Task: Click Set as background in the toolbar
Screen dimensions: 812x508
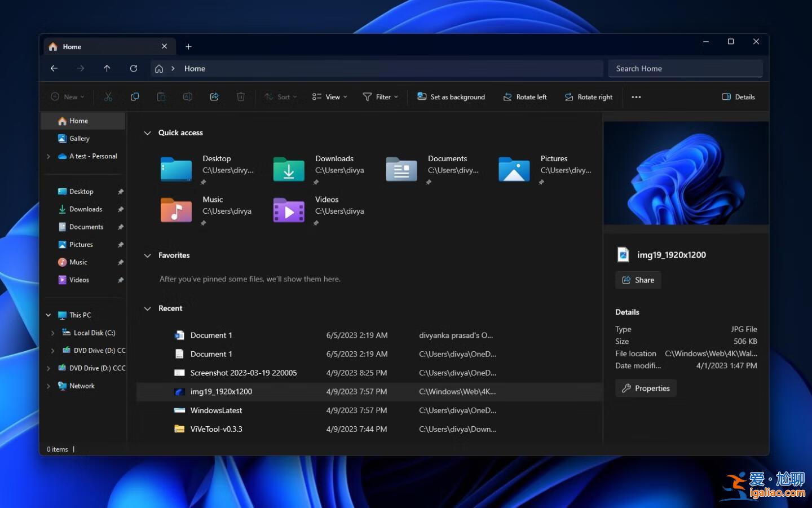Action: click(451, 96)
